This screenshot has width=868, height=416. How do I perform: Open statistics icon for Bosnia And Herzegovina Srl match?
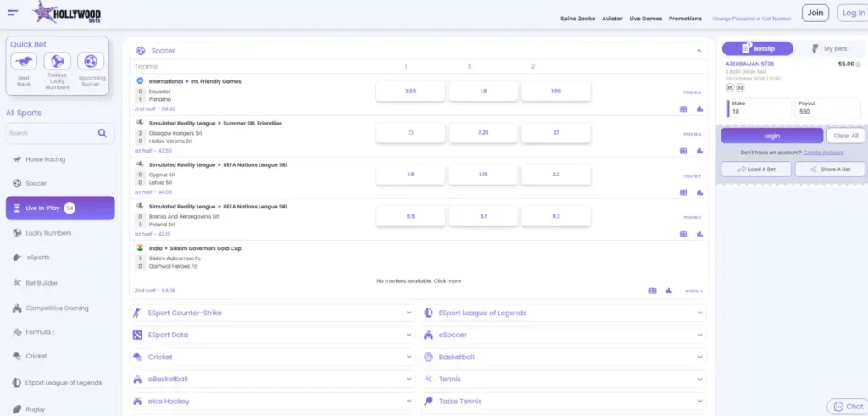pos(699,234)
